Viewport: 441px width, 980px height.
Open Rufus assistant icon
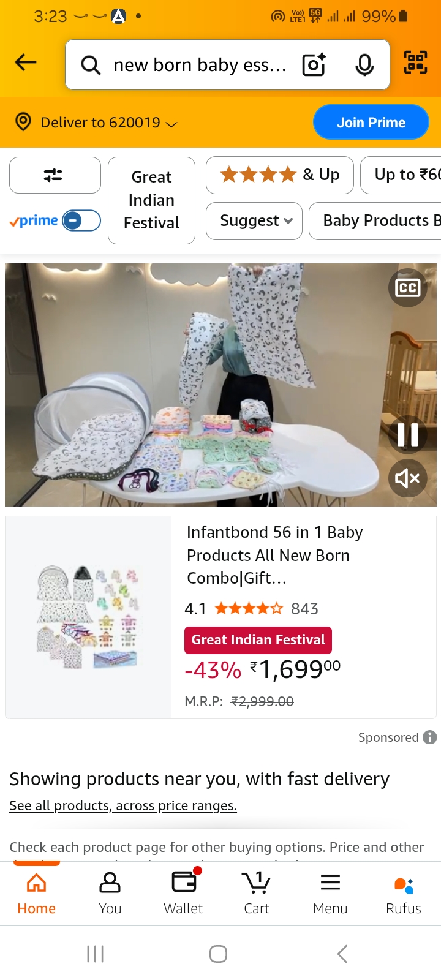click(404, 894)
